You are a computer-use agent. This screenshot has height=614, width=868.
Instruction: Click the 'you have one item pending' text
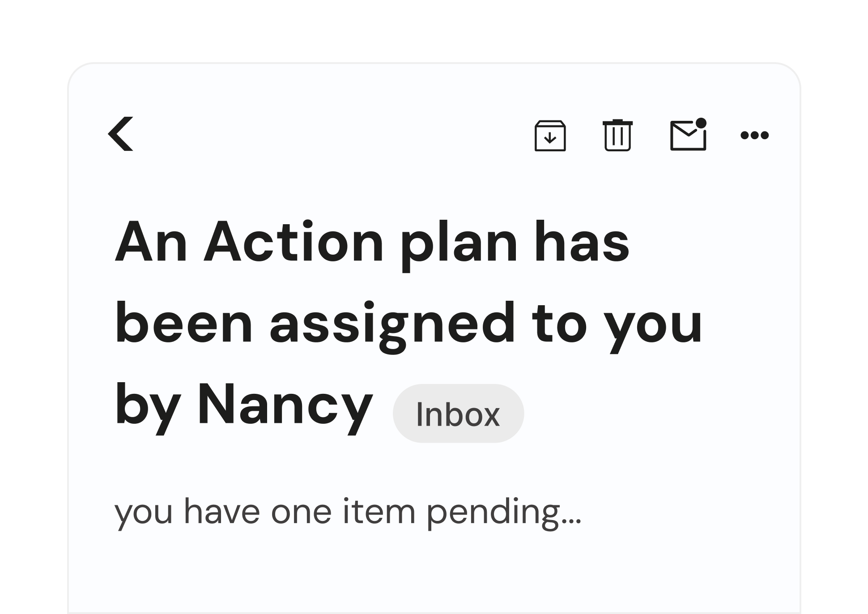click(348, 512)
